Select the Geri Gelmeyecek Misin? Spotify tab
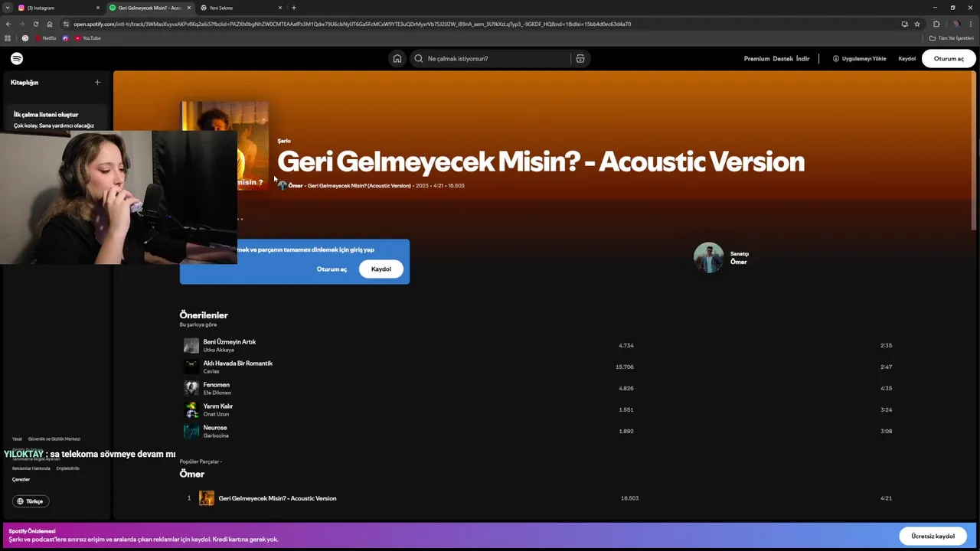The image size is (980, 551). click(151, 8)
